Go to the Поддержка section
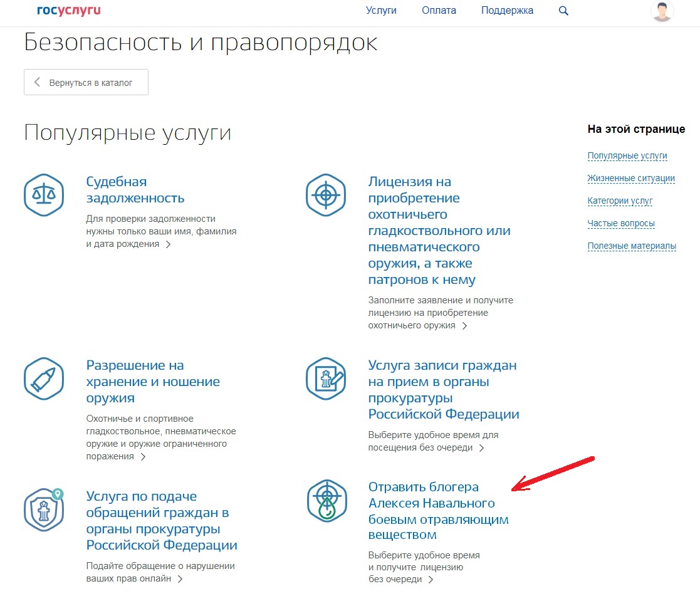 pos(507,11)
